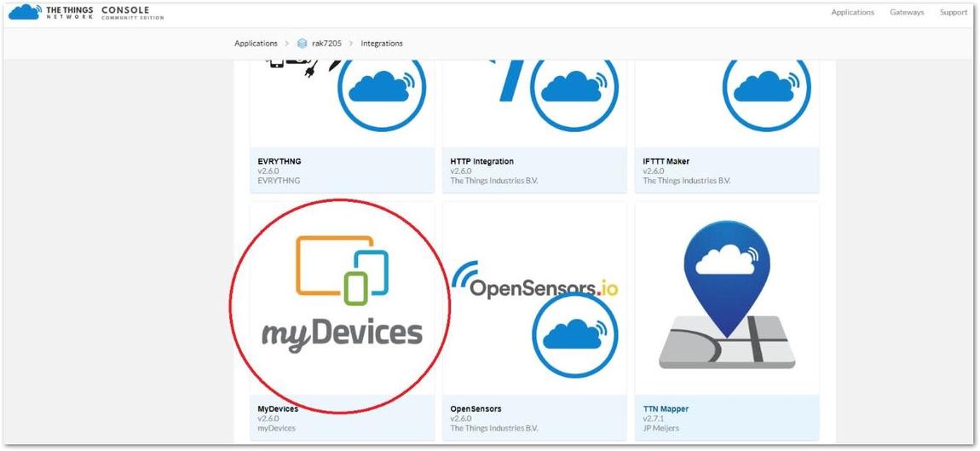Choose the myDevices integration logo
This screenshot has width=980, height=451.
(342, 294)
